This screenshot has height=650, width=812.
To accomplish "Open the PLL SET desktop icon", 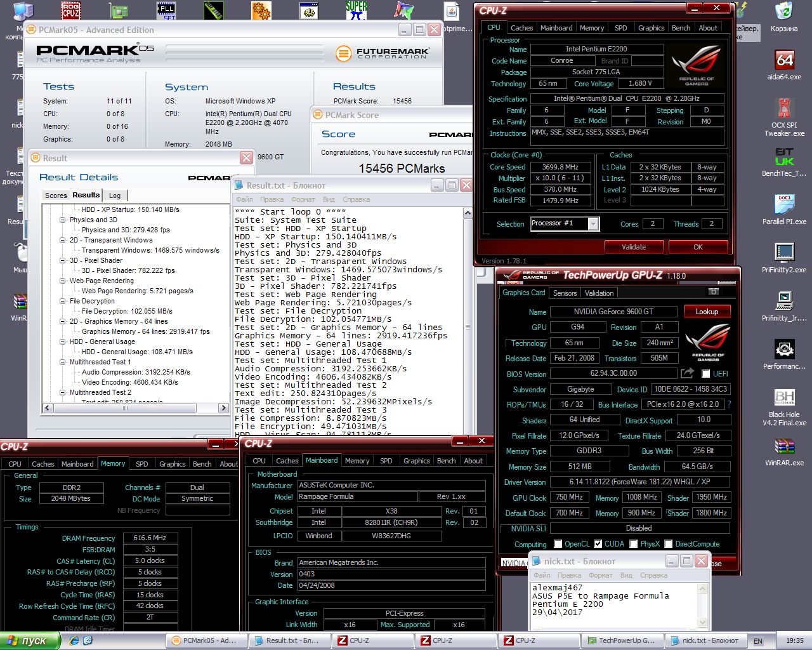I will 166,10.
